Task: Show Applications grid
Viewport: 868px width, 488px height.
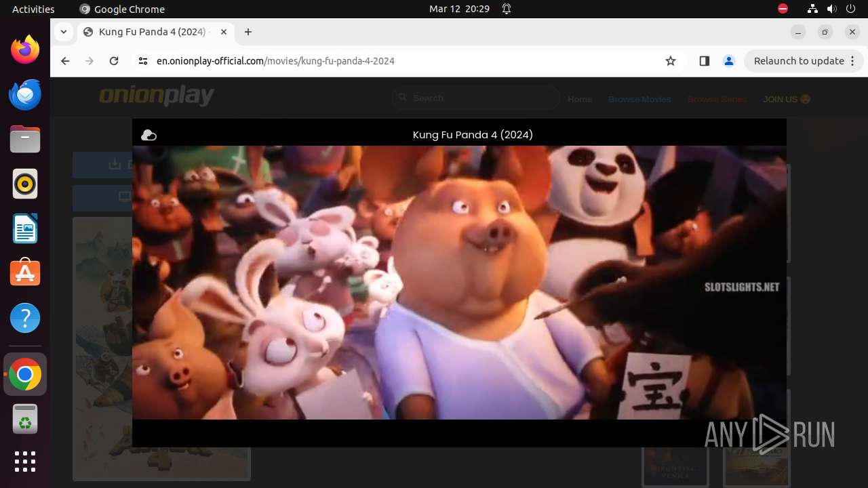Action: tap(25, 462)
